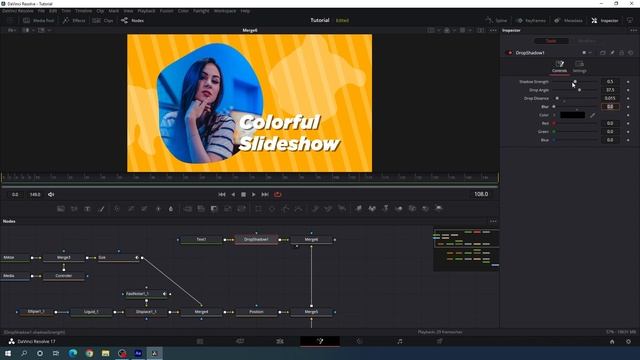Toggle keyframe for Blur
640x360 pixels.
pyautogui.click(x=628, y=107)
